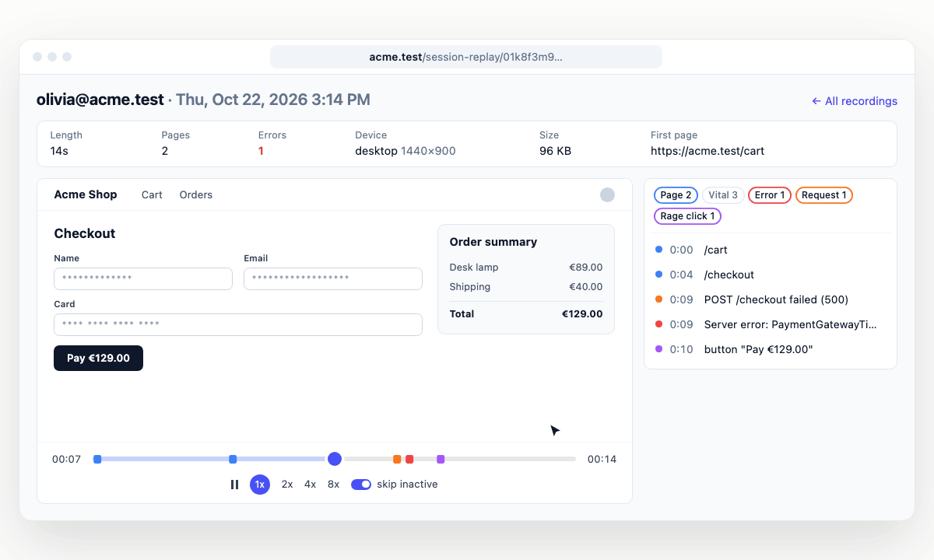934x560 pixels.
Task: Click the Order summary heading
Action: 493,242
